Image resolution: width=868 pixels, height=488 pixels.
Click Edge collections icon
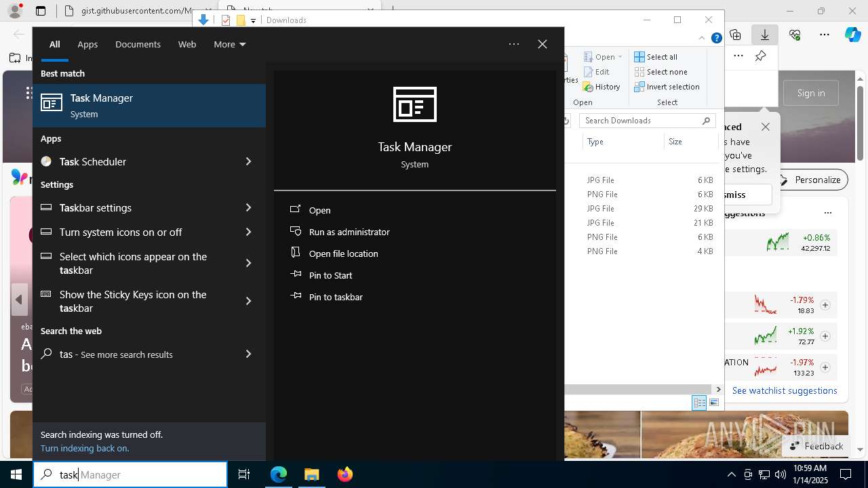point(735,35)
